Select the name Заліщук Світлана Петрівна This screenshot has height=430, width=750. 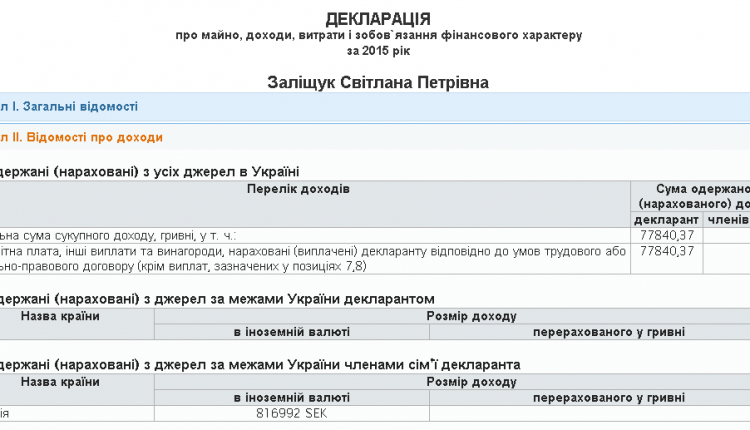(378, 83)
